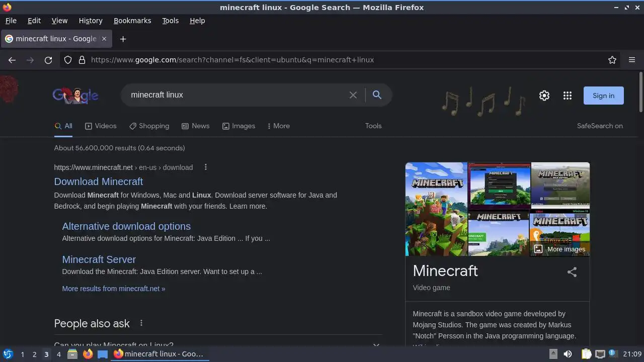Click the 21:09 clock
The width and height of the screenshot is (644, 362).
[632, 354]
